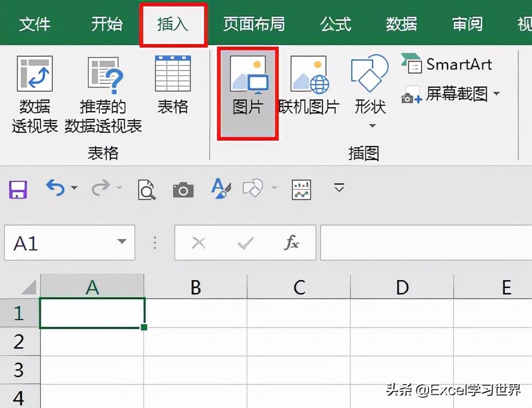Click cell B2

click(196, 342)
